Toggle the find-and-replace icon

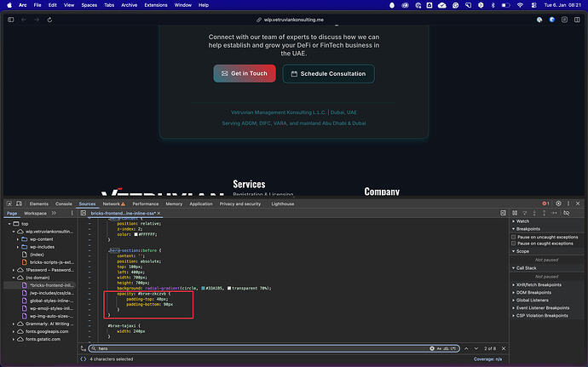tap(84, 348)
